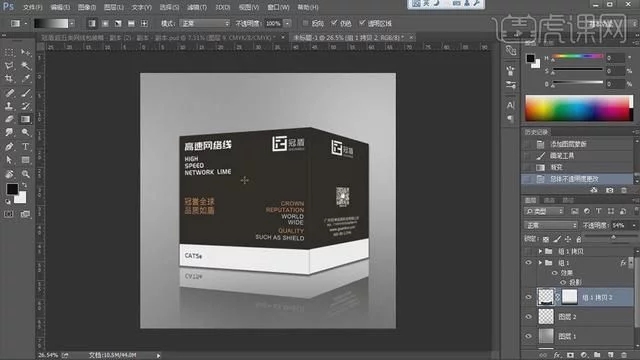Screen dimensions: 640x360
Task: Switch to the 未标题-1 document tab
Action: [348, 38]
